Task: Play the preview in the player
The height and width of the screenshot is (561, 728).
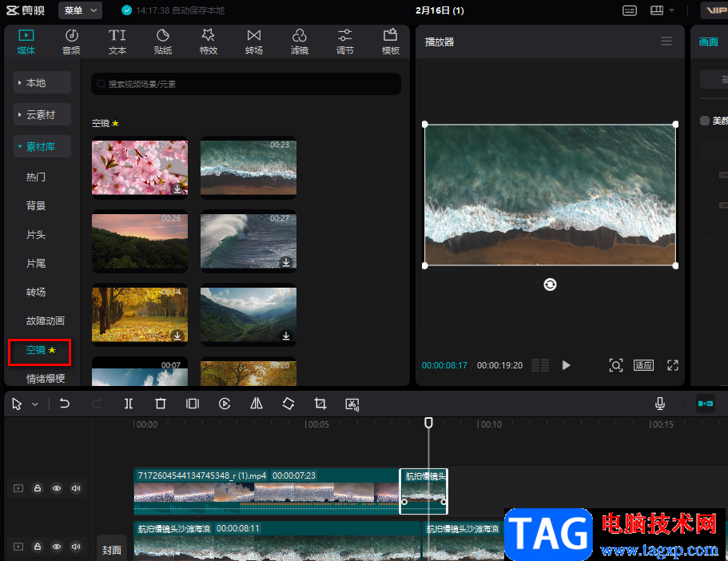Action: [x=566, y=365]
